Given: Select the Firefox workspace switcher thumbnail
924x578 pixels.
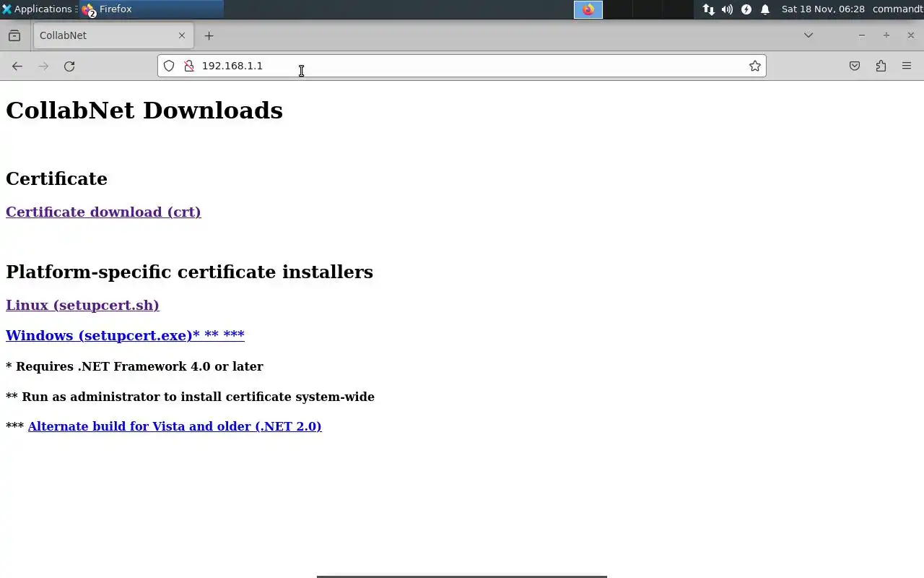Looking at the screenshot, I should 588,9.
